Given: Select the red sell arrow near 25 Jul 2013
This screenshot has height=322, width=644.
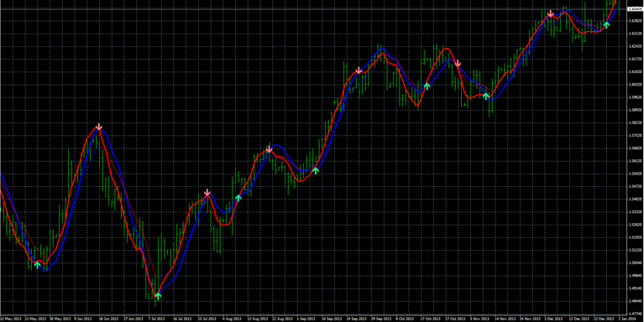Looking at the screenshot, I should coord(207,193).
